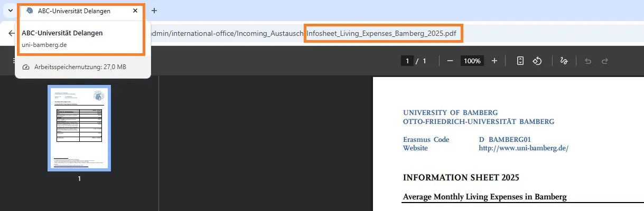This screenshot has height=211, width=644.
Task: Click the memory usage gauge icon
Action: 26,67
